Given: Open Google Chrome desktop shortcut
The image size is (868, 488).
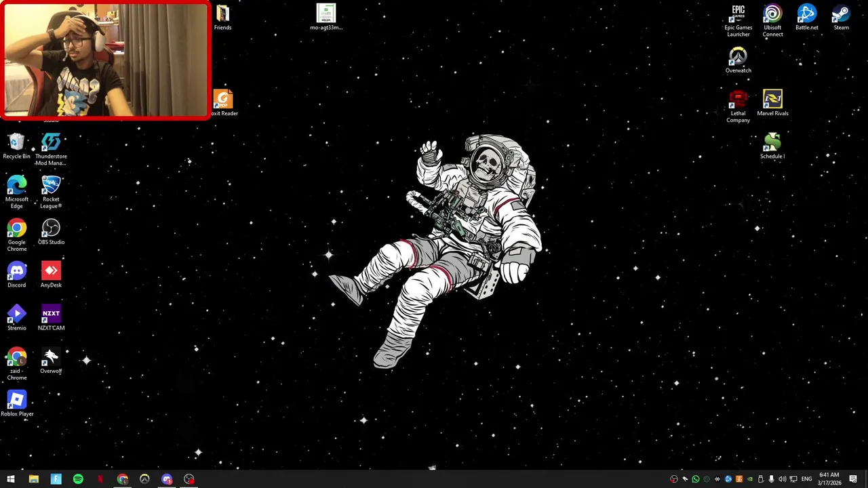Looking at the screenshot, I should click(17, 235).
